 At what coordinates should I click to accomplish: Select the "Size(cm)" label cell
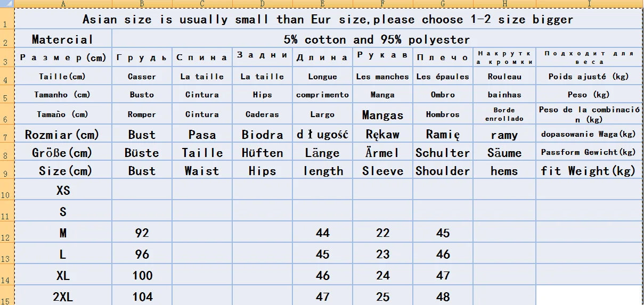pos(63,171)
